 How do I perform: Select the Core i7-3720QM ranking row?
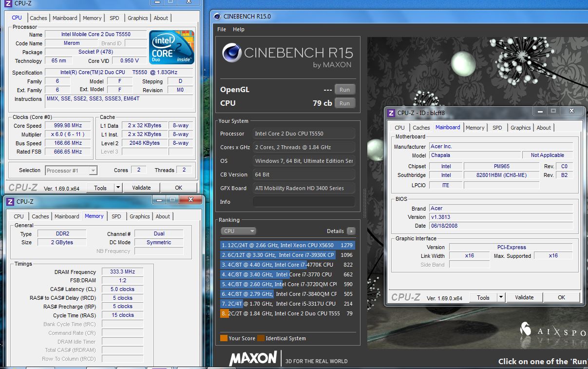pyautogui.click(x=287, y=284)
